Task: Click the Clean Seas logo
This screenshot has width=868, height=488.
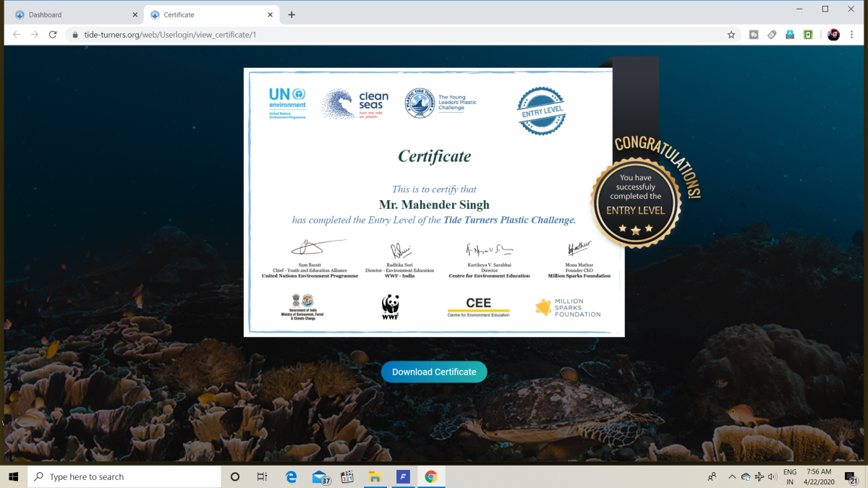Action: pos(355,104)
